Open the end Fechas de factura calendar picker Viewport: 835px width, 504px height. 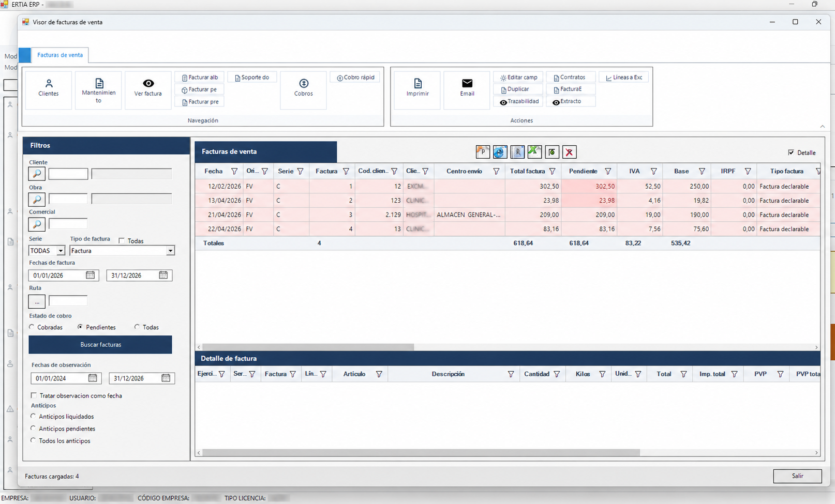click(163, 275)
